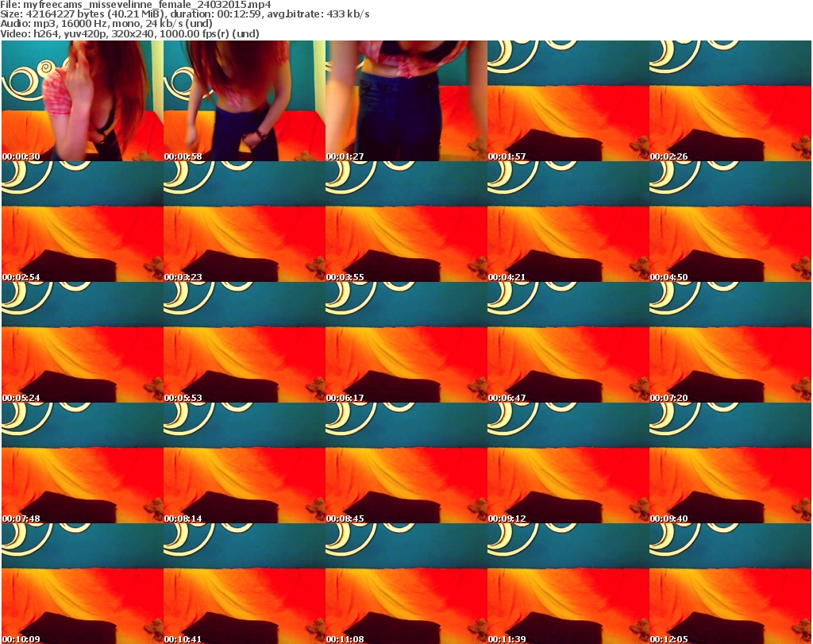Select the frame at 00:10:41

point(245,584)
